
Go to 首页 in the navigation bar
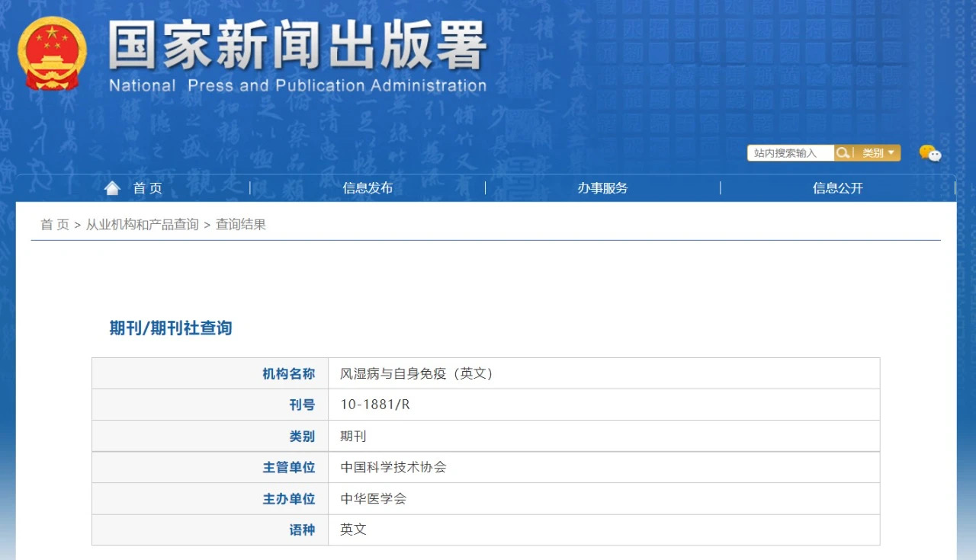coord(147,188)
